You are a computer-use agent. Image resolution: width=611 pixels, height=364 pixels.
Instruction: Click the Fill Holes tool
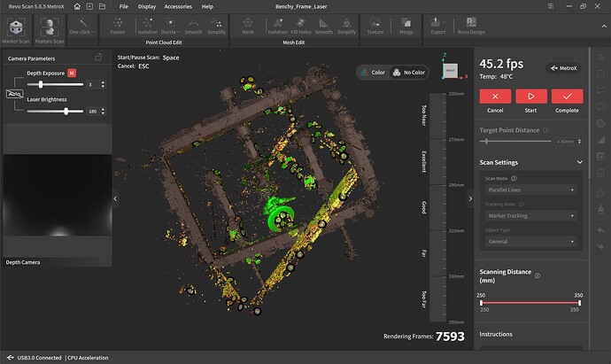tap(301, 26)
